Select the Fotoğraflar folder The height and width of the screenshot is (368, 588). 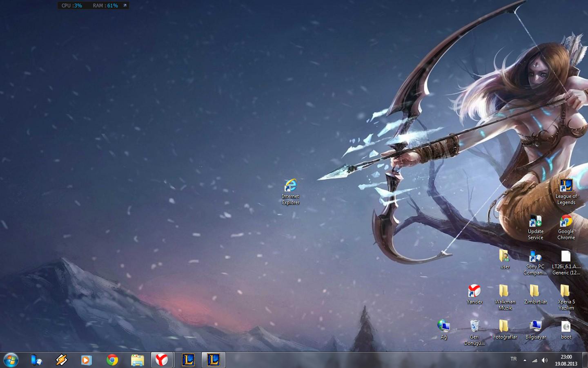point(505,330)
